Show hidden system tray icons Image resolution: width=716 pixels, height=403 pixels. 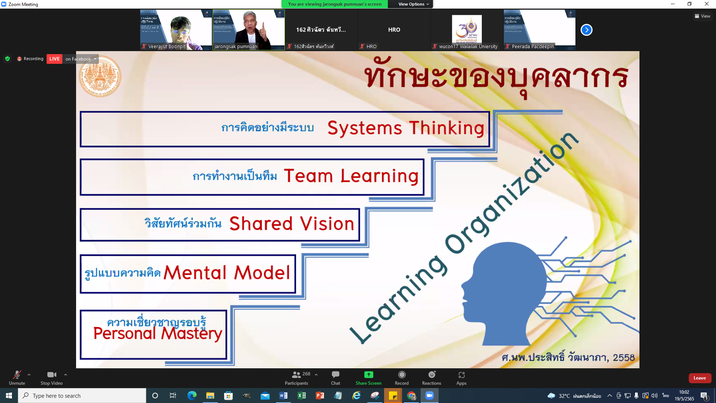609,395
